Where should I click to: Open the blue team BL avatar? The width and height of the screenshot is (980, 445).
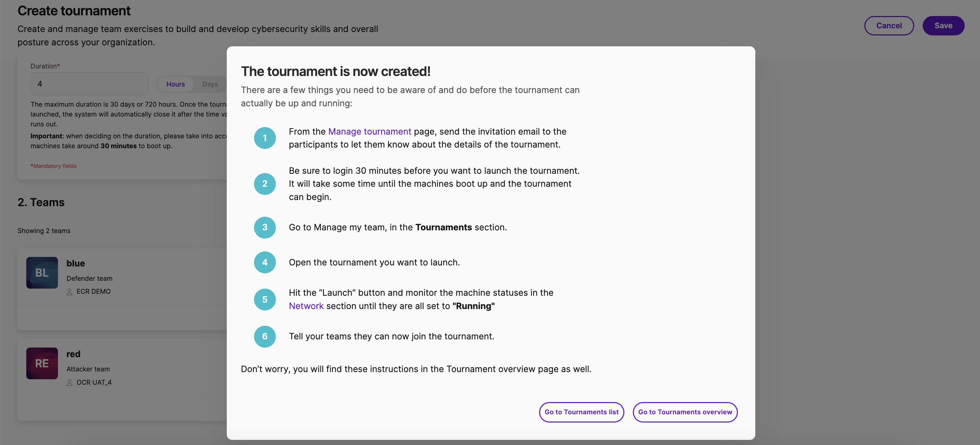click(42, 273)
